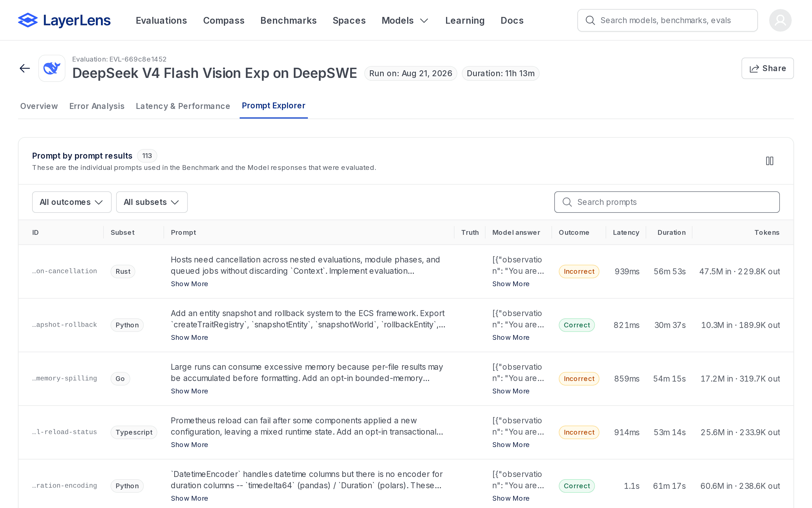
Task: Click the LayerLens logo
Action: [x=64, y=21]
